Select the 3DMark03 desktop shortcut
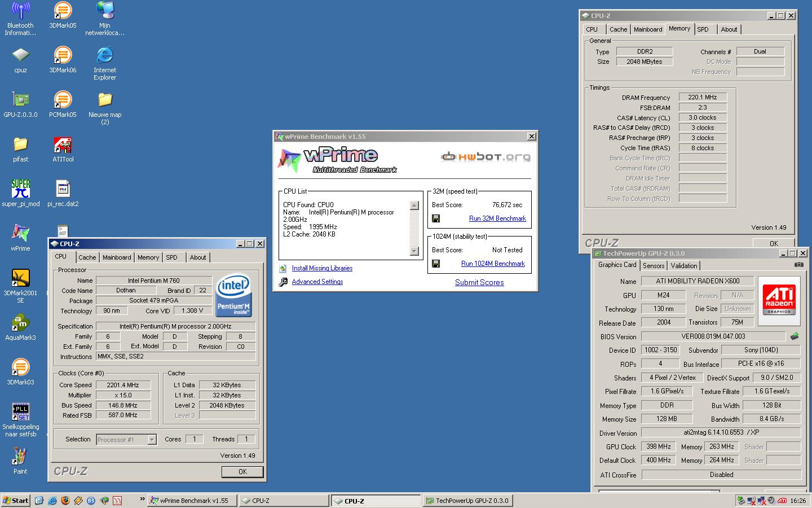The image size is (812, 508). click(x=21, y=372)
